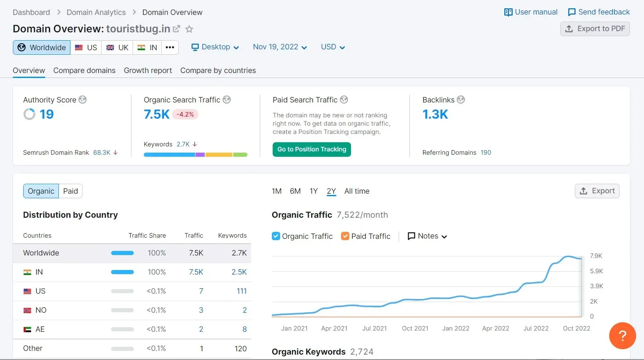
Task: Switch to the Organic toggle
Action: (41, 191)
